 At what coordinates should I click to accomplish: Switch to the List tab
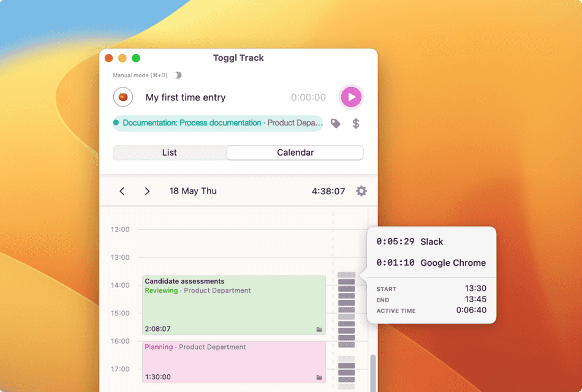point(169,153)
